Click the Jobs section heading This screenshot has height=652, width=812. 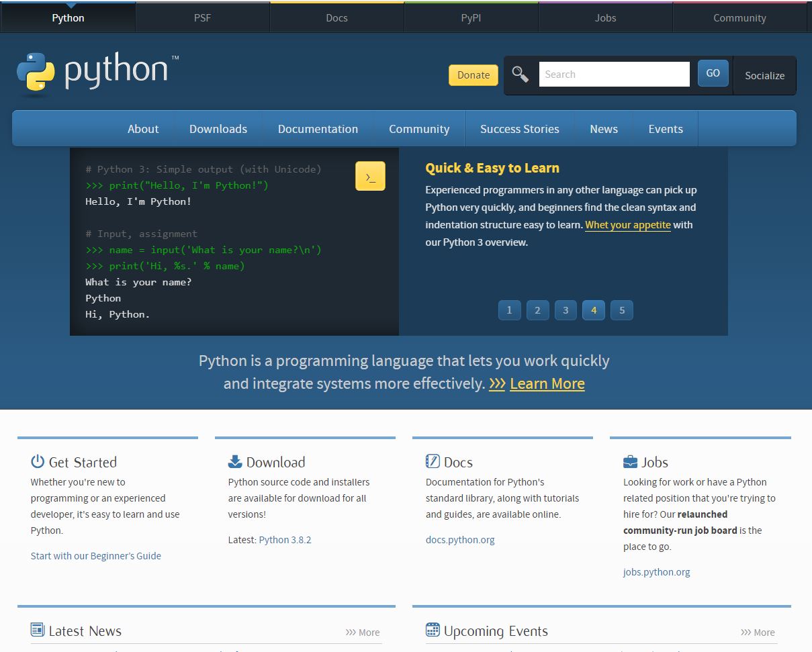655,462
